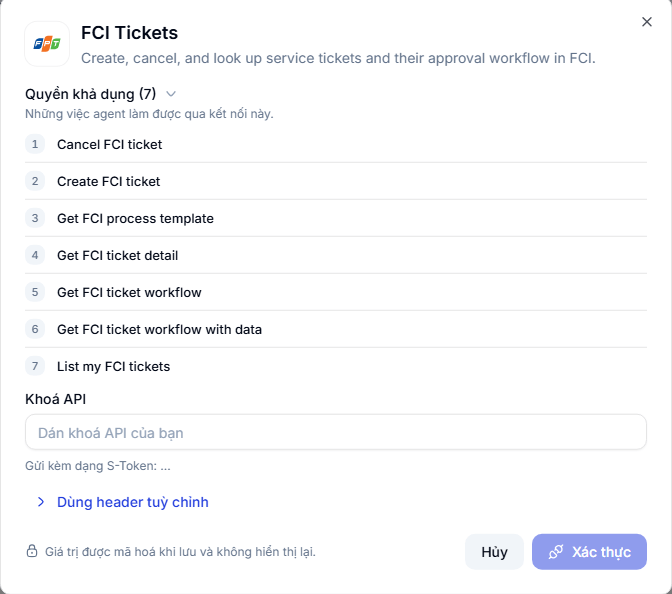Open the Dùng header tuỳ chỉnh link
This screenshot has width=672, height=594.
click(132, 502)
